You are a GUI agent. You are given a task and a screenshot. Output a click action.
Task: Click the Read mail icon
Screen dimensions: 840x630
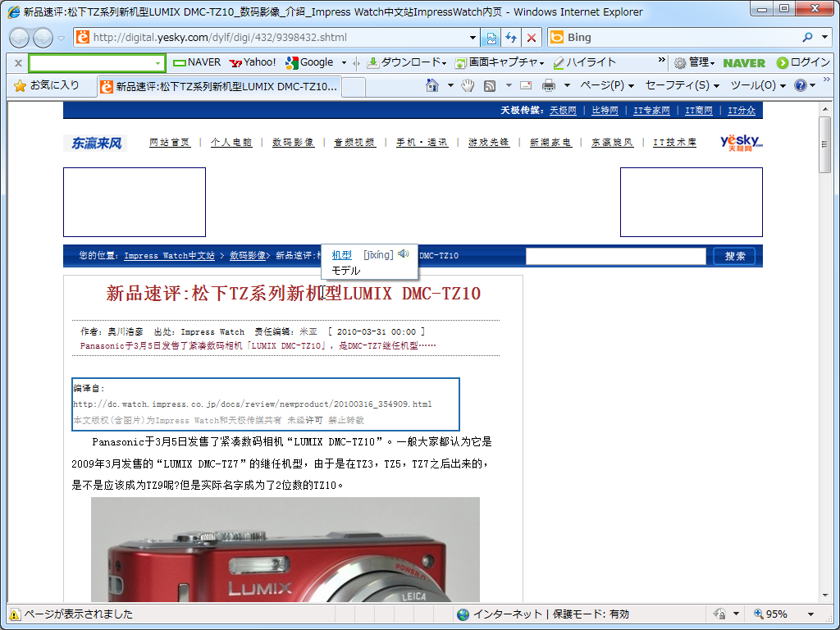(x=526, y=85)
